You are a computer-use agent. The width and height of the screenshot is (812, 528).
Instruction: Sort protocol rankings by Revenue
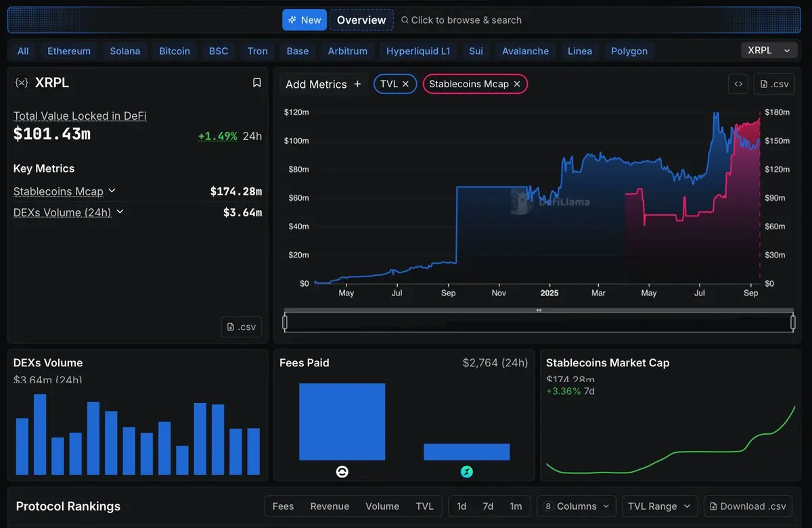330,506
